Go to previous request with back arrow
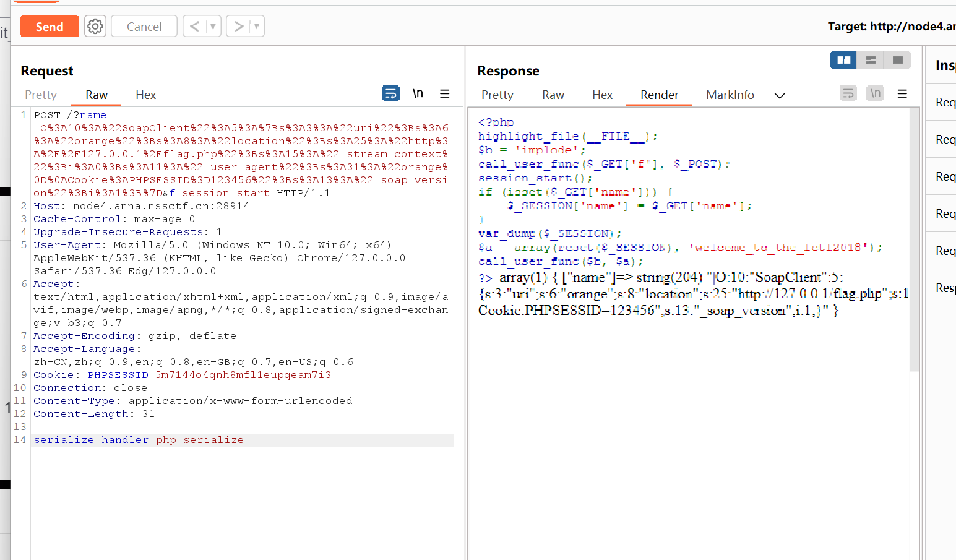Screen dimensions: 956x560 tap(195, 26)
